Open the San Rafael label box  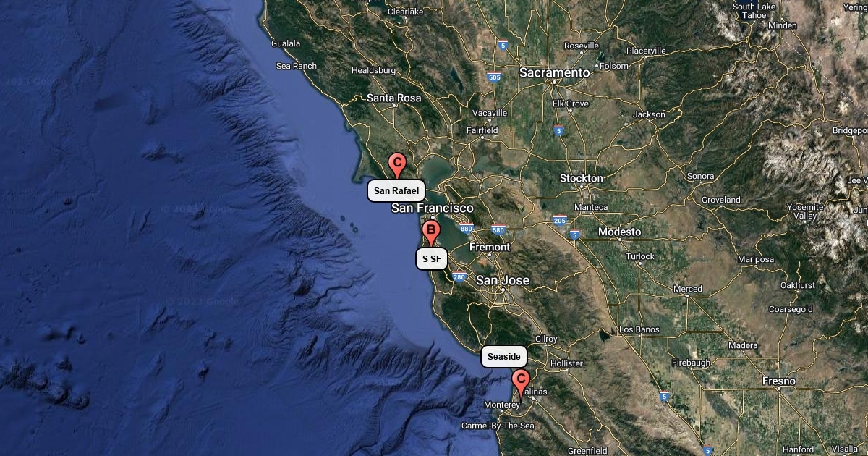(x=396, y=191)
